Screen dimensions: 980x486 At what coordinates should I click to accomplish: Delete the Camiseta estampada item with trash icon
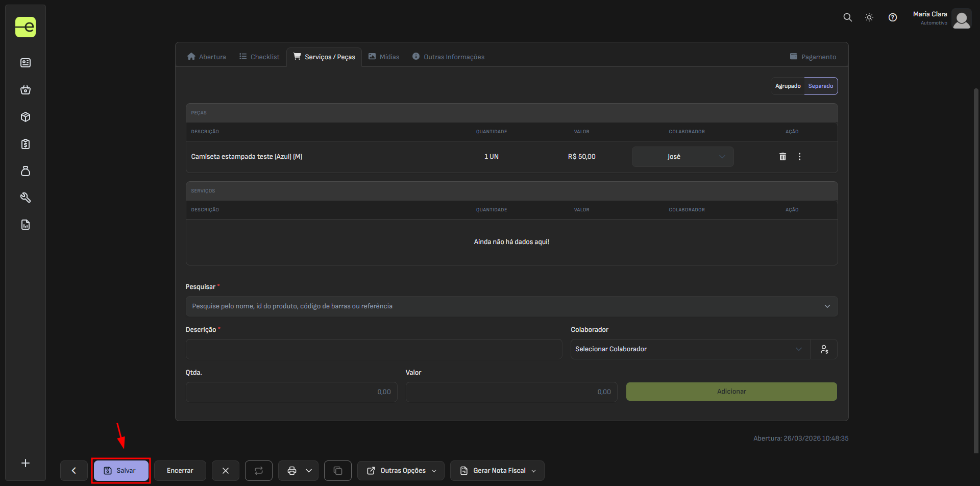[x=782, y=157]
